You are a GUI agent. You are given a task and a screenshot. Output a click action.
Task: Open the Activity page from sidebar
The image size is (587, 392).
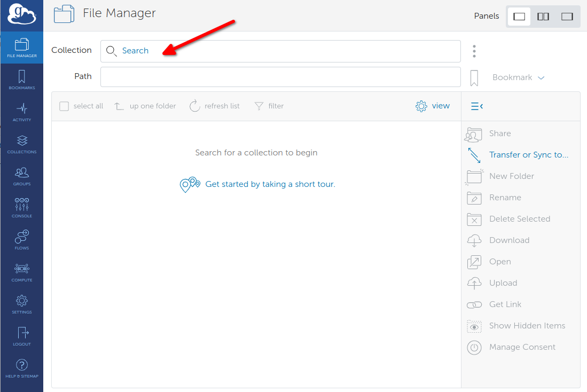[22, 112]
